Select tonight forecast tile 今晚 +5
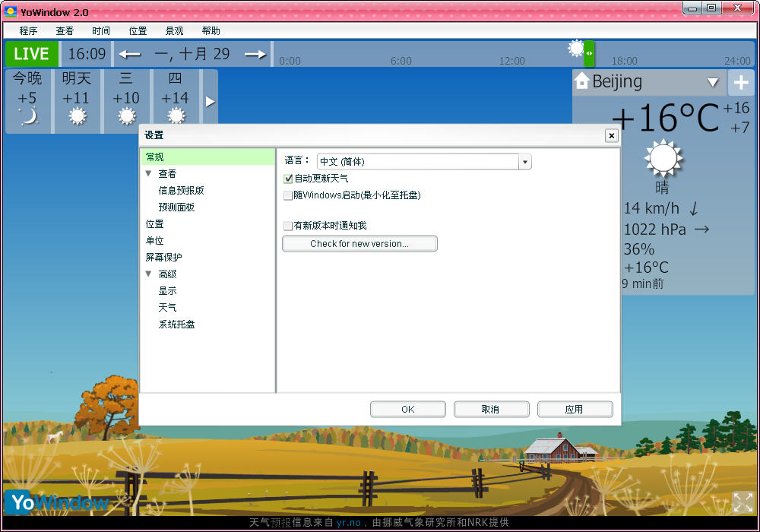Image resolution: width=760 pixels, height=532 pixels. (x=27, y=100)
